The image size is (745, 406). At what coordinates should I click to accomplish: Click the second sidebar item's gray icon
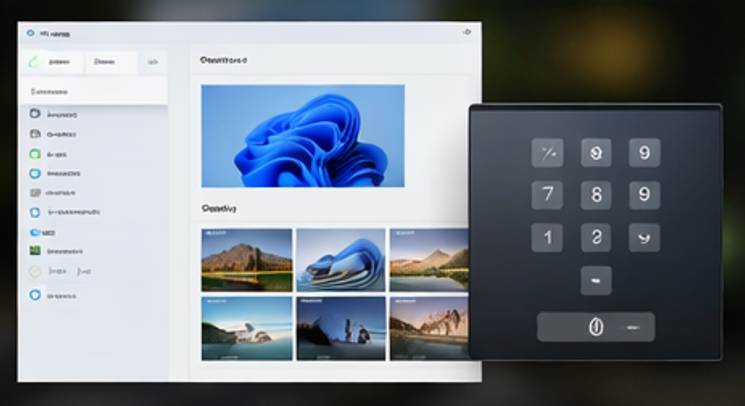click(35, 134)
